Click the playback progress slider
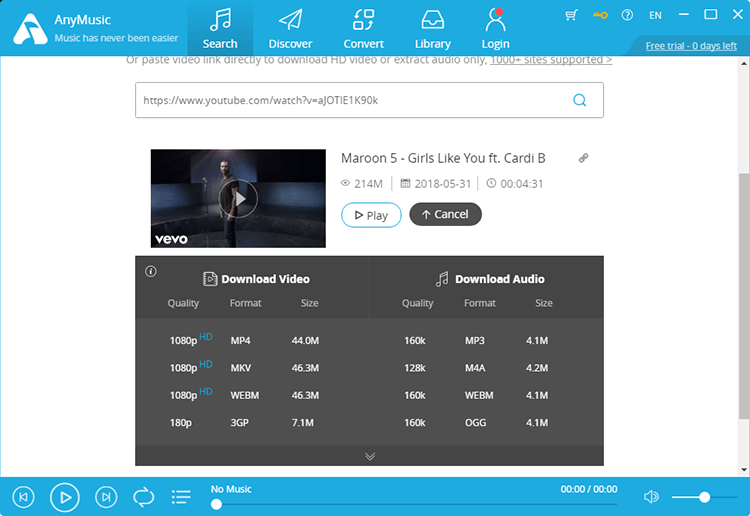Screen dimensions: 750x516 pos(414,504)
